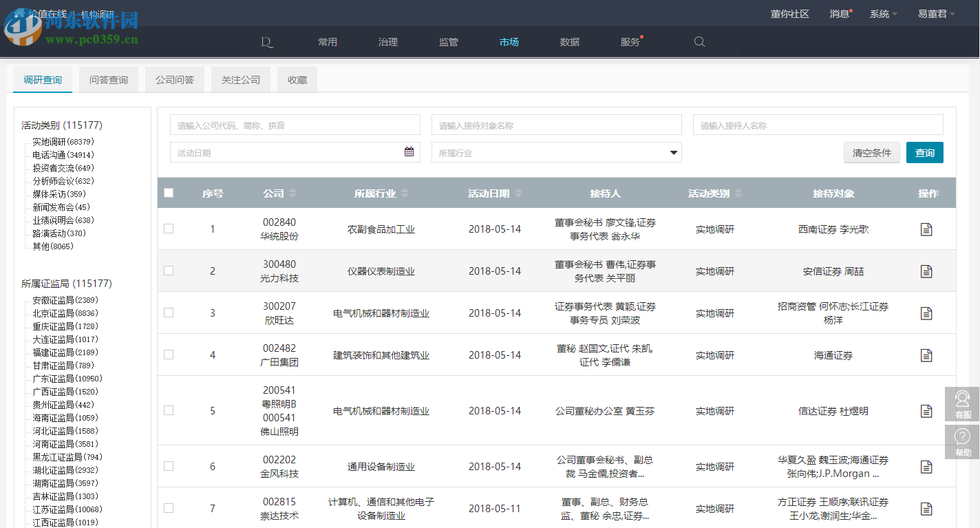Click the 帮助 help icon
The image size is (980, 528).
[961, 441]
